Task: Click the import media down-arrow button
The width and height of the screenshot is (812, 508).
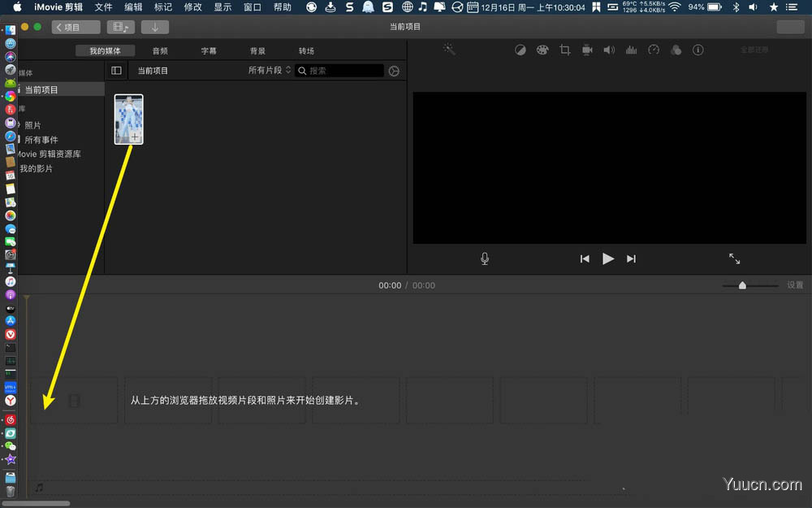Action: [155, 27]
